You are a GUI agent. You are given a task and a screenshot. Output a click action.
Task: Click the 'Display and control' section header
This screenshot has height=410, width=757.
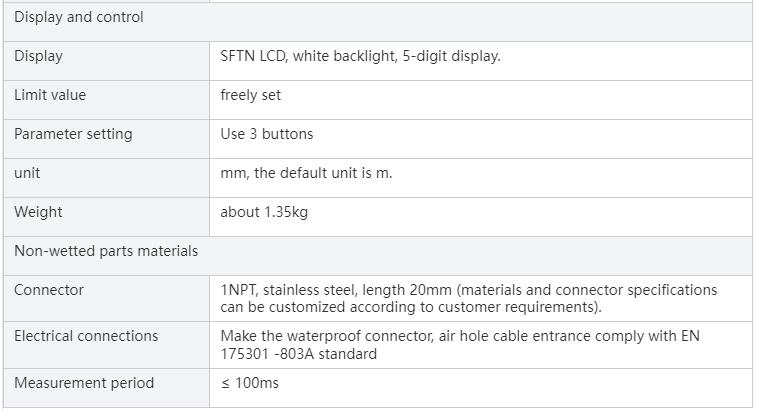(x=79, y=17)
